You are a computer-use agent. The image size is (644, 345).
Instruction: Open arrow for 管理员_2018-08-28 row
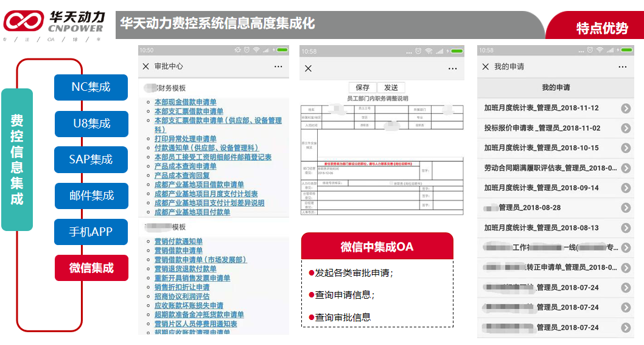pos(626,208)
